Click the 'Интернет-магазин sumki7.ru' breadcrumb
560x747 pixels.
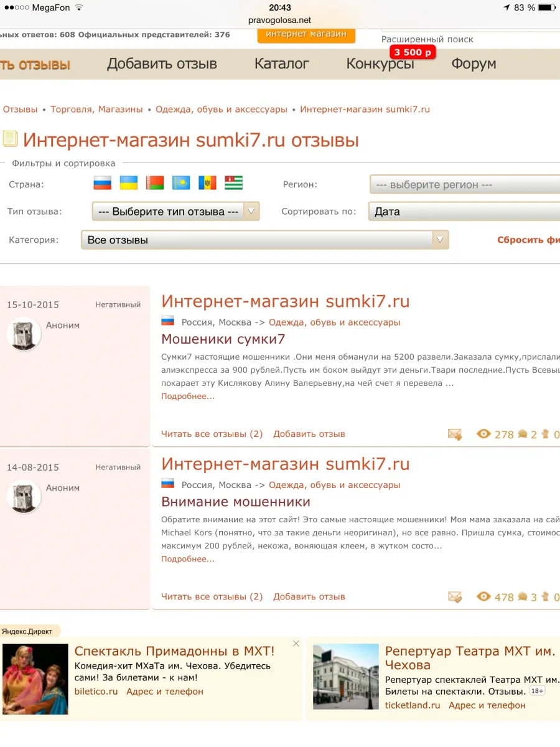tap(365, 110)
